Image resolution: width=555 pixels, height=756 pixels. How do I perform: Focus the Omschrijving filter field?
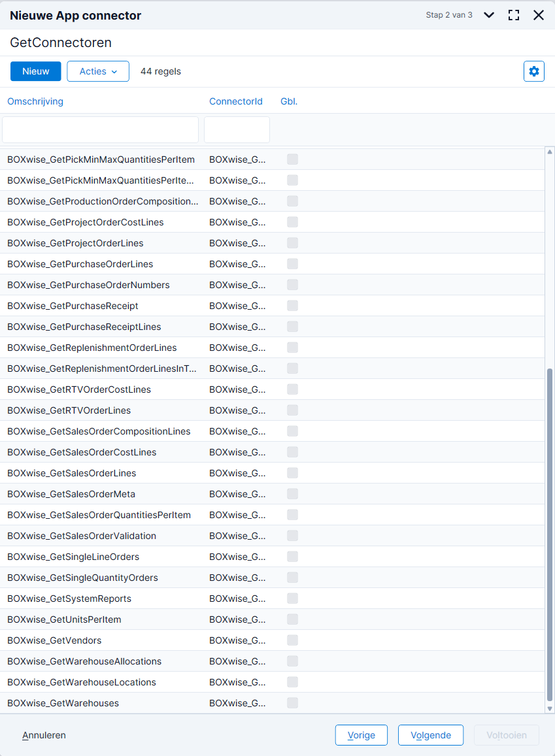100,129
